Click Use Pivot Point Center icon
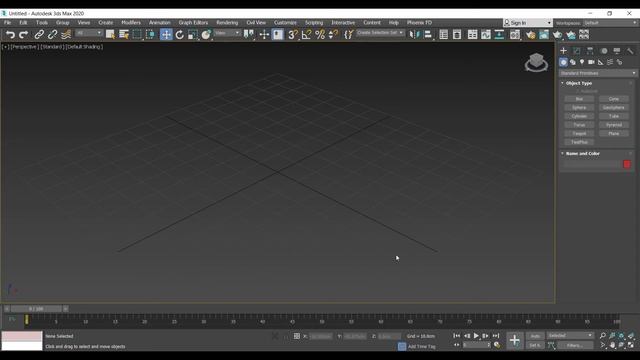 pos(249,35)
